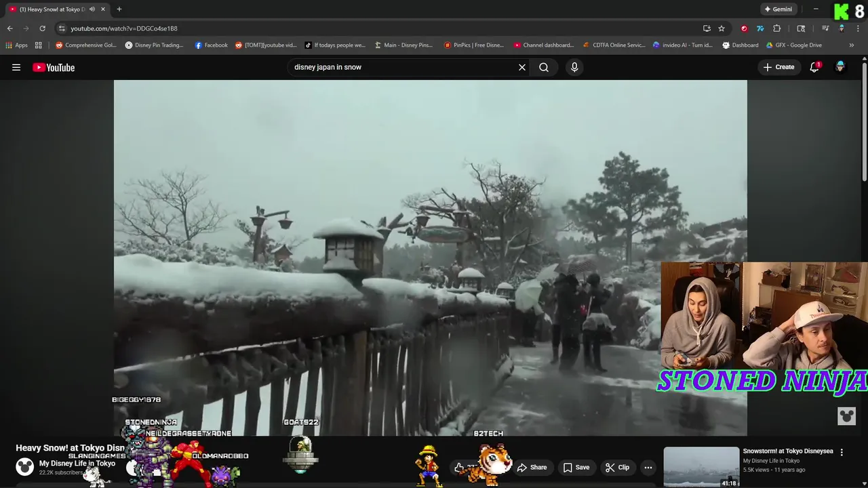Screen dimensions: 868x488
Task: Click the Mickey watermark on the video
Action: point(846,415)
